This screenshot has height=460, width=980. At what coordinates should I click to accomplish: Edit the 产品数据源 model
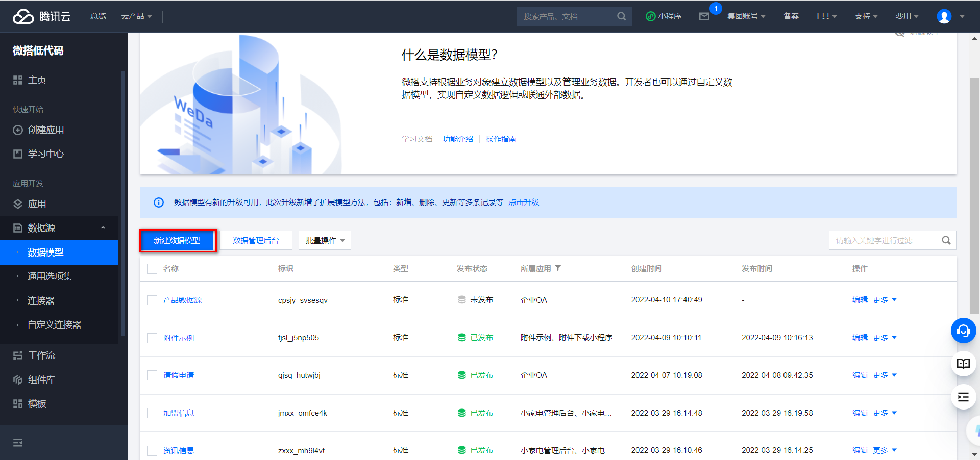(x=860, y=300)
